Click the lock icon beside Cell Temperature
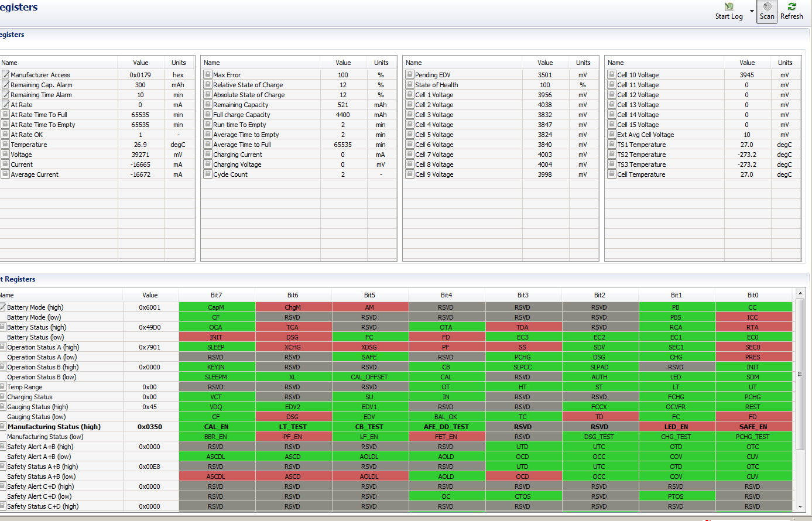 coord(612,174)
